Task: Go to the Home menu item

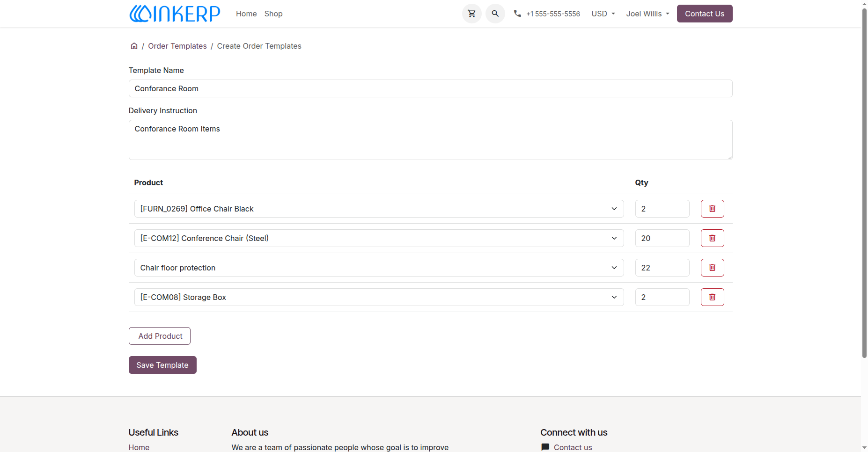Action: 246,14
